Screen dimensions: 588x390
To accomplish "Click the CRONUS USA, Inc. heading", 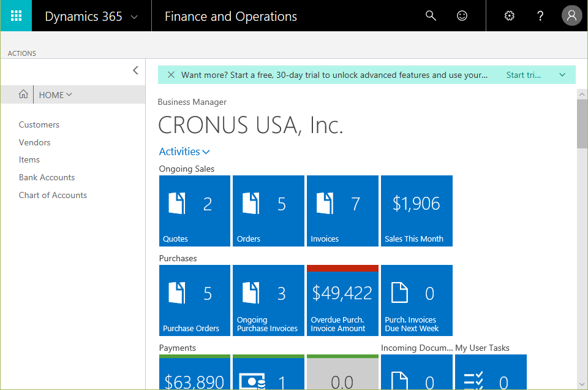I will click(x=251, y=125).
